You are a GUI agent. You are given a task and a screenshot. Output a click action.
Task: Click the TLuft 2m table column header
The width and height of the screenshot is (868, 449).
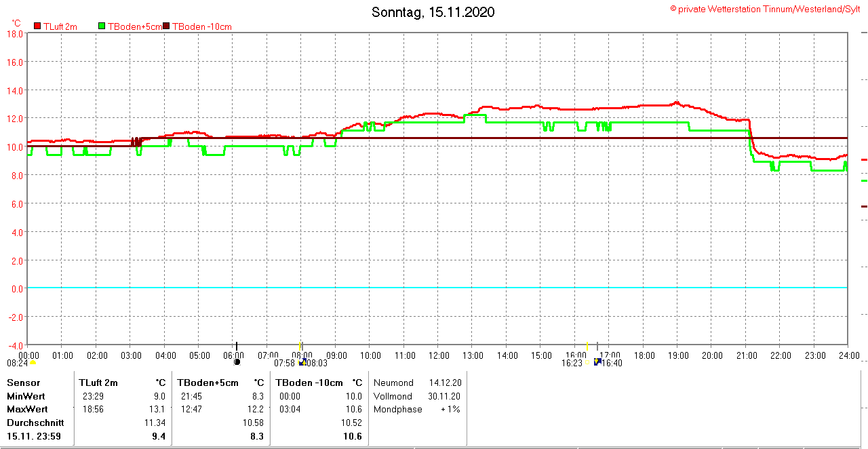98,383
